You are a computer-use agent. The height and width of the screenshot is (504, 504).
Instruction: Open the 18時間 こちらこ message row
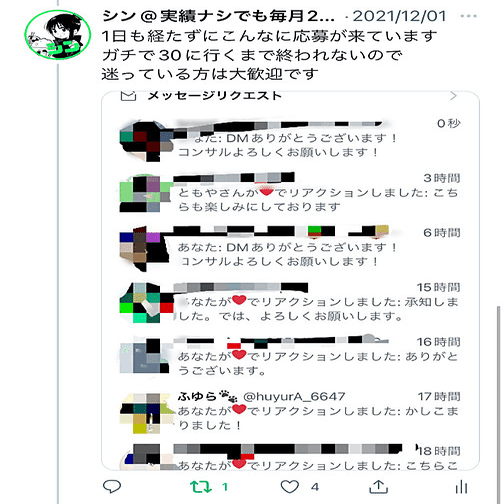point(290,457)
